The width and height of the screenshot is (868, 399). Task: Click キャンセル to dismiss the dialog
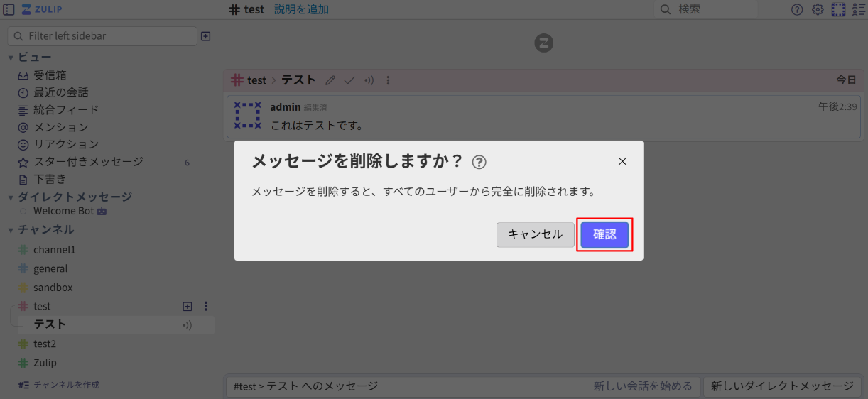click(535, 234)
